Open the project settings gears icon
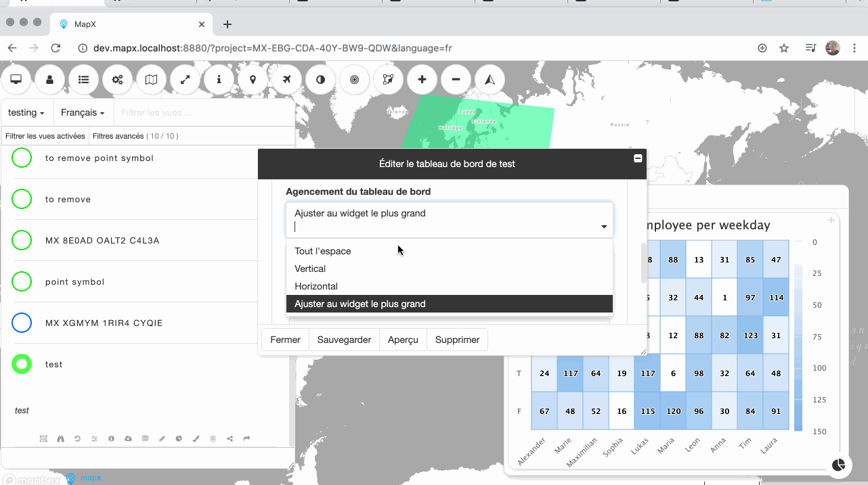This screenshot has width=868, height=485. 117,79
